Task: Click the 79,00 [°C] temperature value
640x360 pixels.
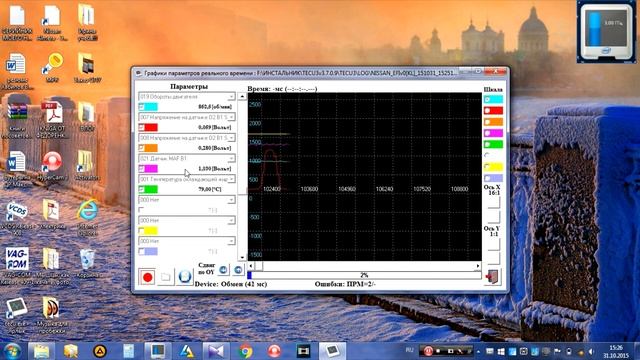Action: (210, 189)
